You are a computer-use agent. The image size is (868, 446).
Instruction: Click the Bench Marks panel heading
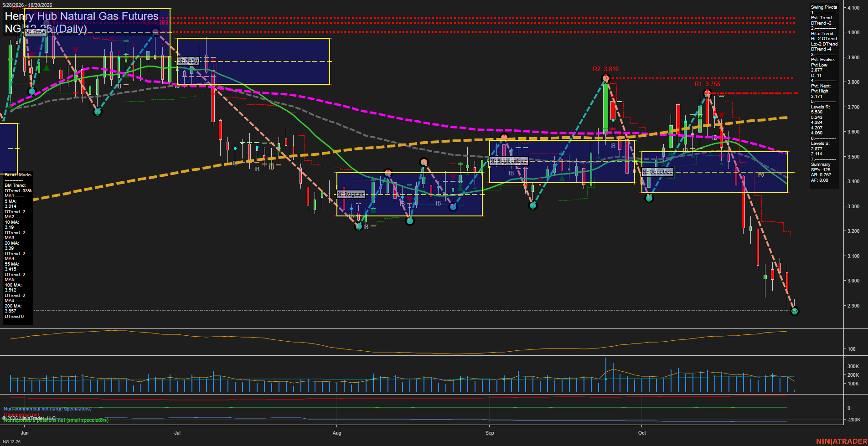pyautogui.click(x=18, y=175)
